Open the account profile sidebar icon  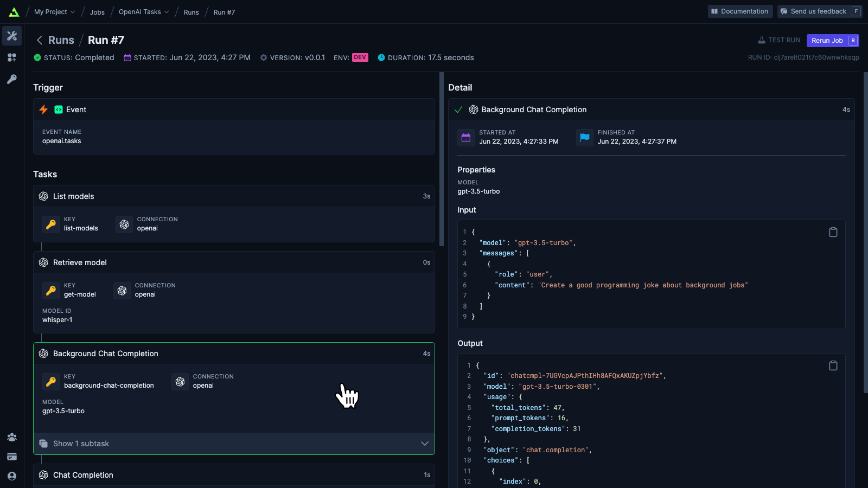tap(12, 476)
